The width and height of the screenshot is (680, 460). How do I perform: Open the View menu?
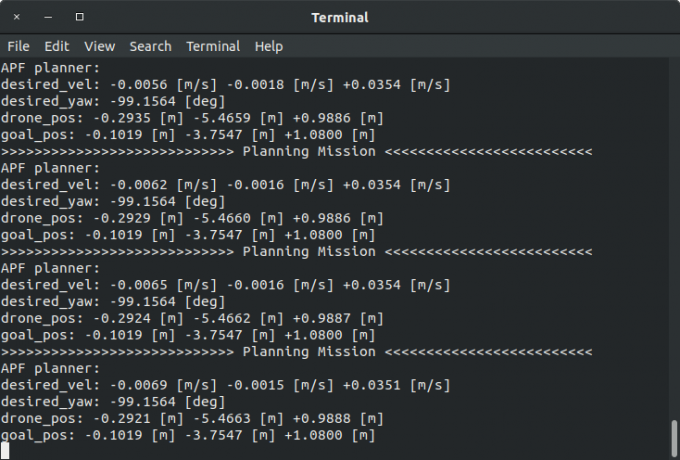99,46
